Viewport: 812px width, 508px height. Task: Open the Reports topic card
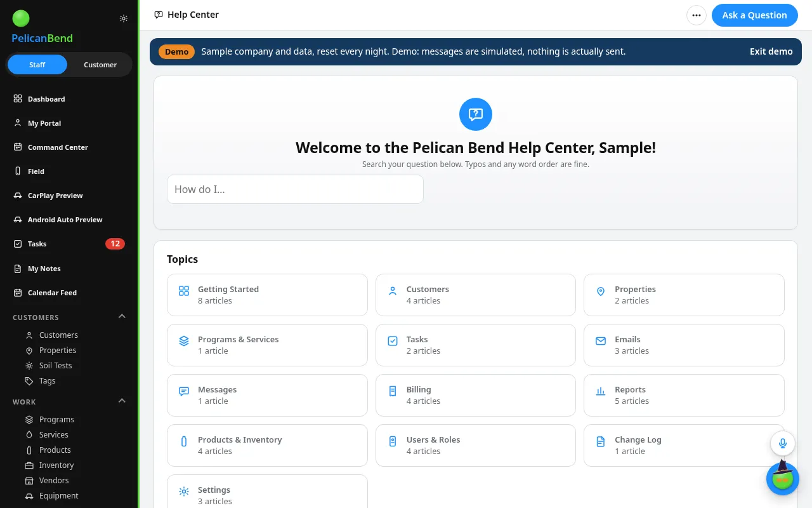coord(684,395)
